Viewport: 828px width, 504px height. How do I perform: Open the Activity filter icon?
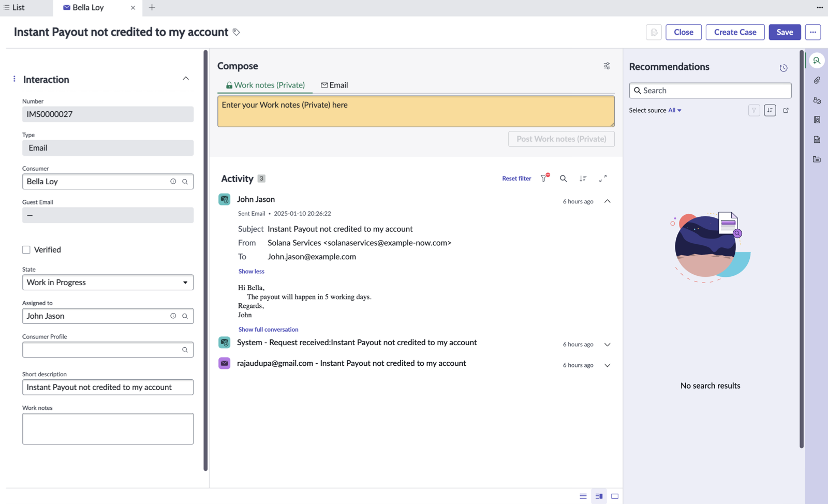click(544, 178)
